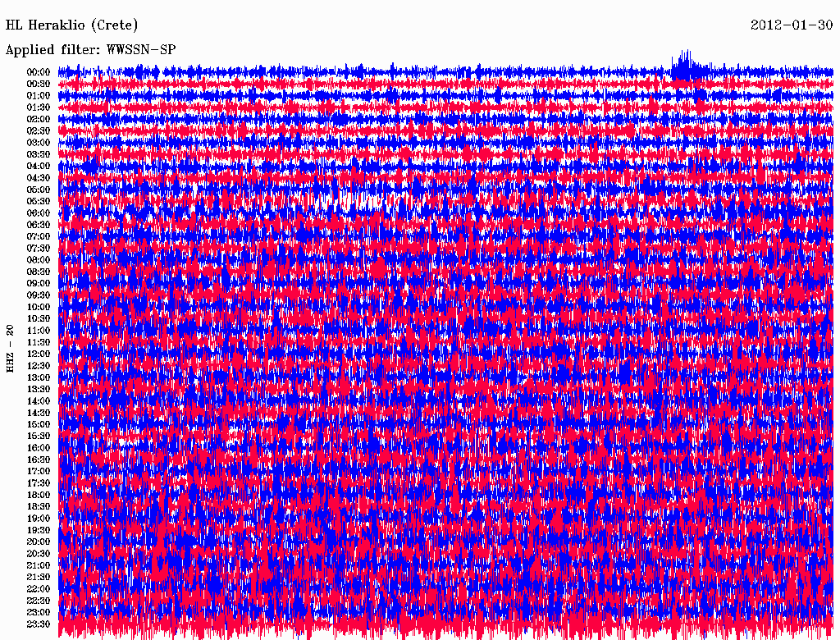The height and width of the screenshot is (640, 840).
Task: Select the 22:30 time row label
Action: 39,601
